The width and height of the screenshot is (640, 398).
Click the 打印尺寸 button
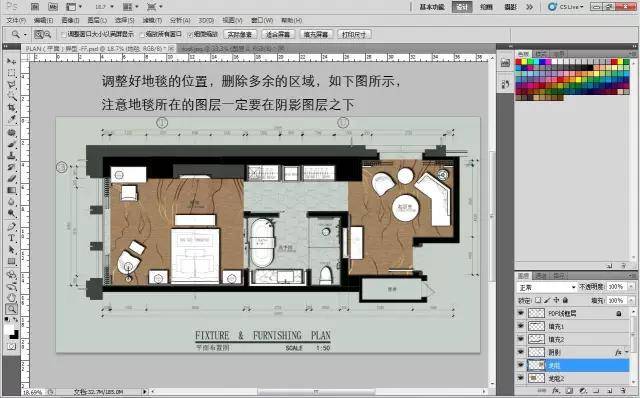354,35
